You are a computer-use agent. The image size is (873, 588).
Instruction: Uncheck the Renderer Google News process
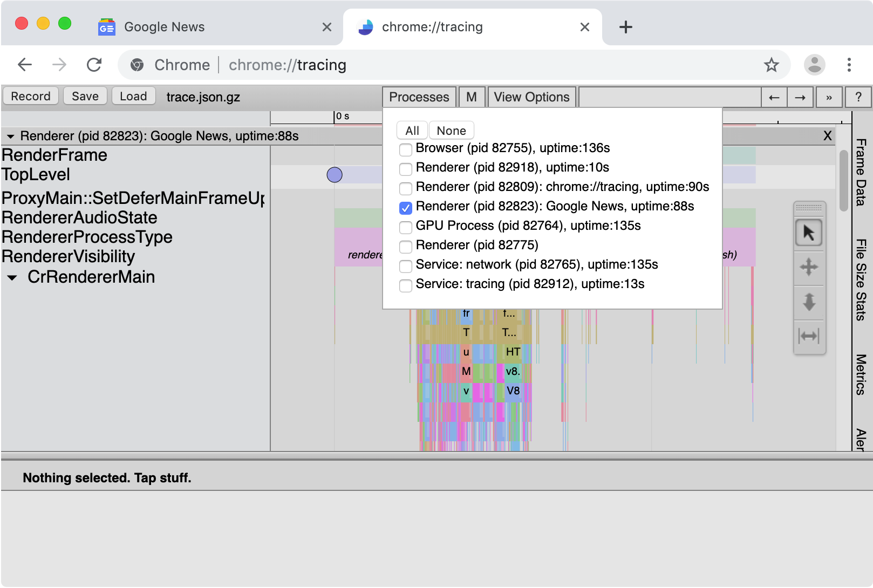pyautogui.click(x=405, y=208)
